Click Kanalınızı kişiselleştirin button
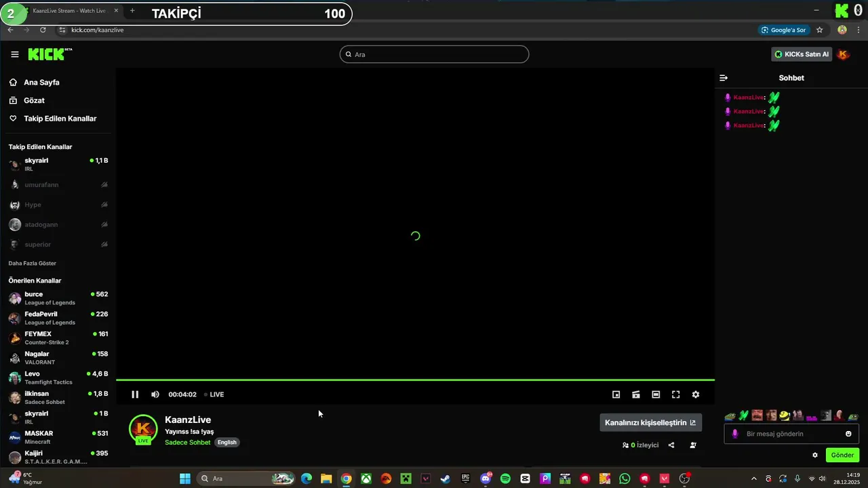The height and width of the screenshot is (488, 868). [651, 422]
